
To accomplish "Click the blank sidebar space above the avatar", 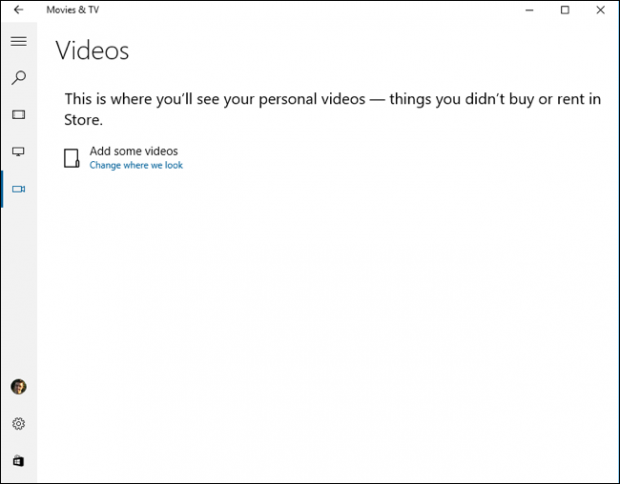I will pos(18,290).
